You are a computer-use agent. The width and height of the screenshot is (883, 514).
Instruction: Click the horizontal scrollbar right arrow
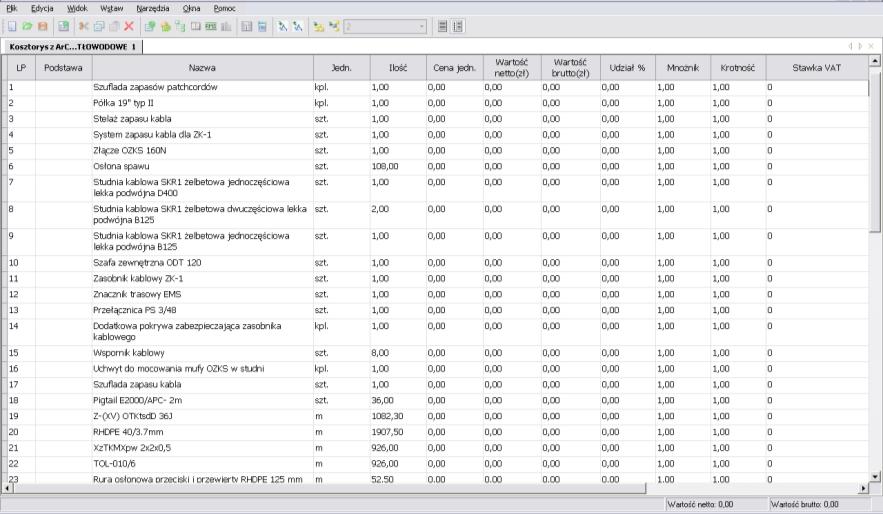click(863, 489)
